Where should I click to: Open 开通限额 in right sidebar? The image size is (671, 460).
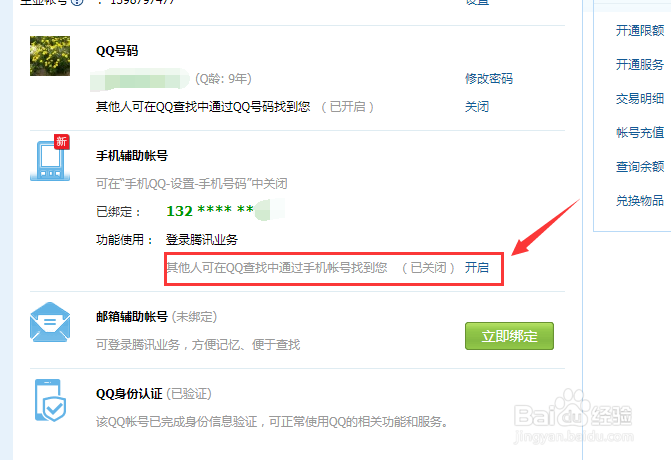point(640,30)
